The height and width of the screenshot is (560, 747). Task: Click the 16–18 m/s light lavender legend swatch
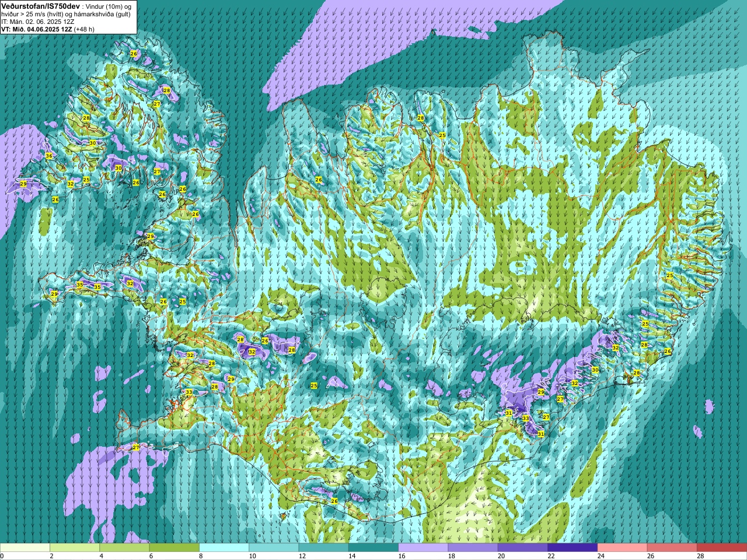point(423,548)
